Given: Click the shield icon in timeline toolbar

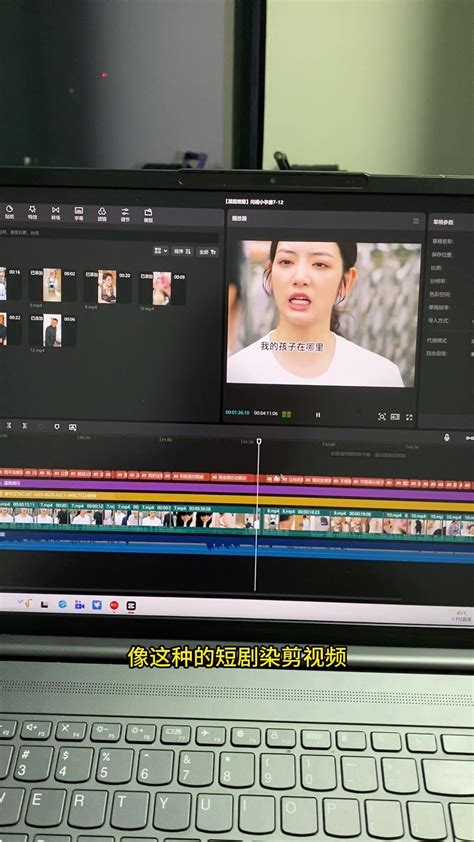Looking at the screenshot, I should click(57, 426).
